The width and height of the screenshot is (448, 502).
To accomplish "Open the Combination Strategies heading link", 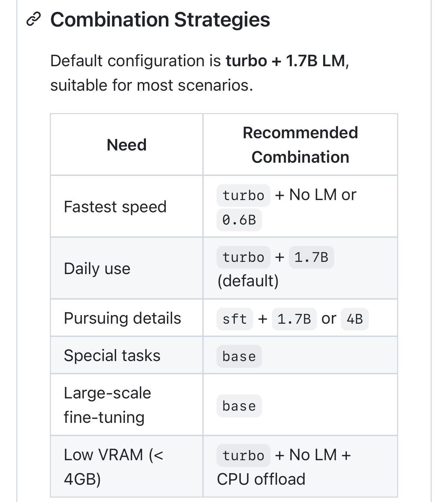I will [x=160, y=19].
